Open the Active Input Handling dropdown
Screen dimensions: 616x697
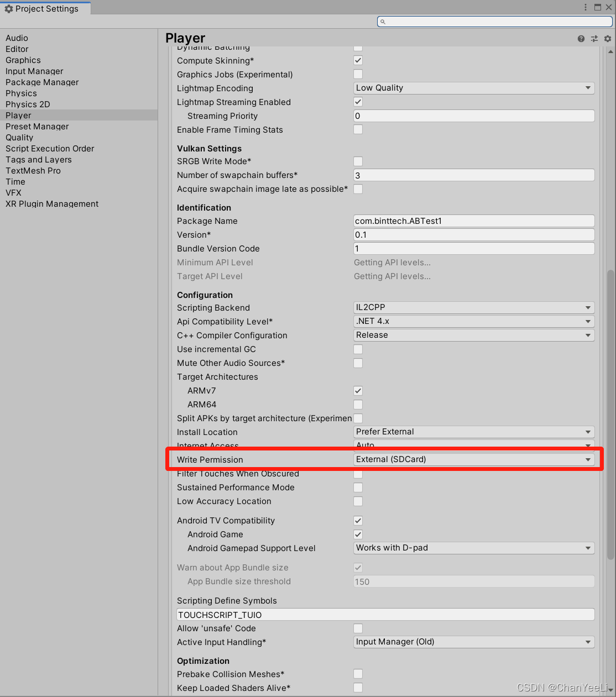coord(474,642)
